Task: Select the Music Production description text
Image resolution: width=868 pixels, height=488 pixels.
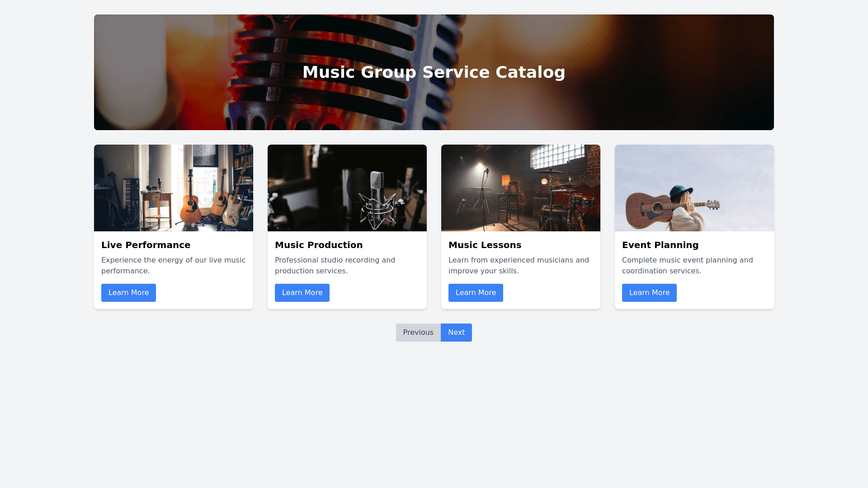Action: tap(335, 266)
